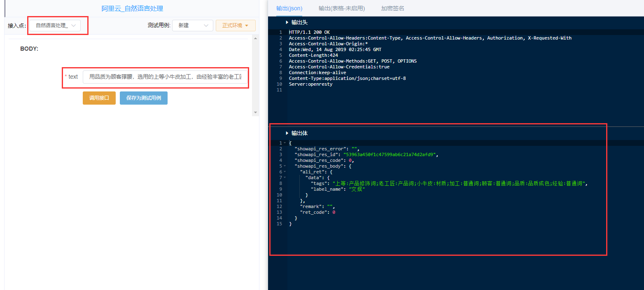
Task: Click the request panel scroll-up arrow
Action: 256,38
